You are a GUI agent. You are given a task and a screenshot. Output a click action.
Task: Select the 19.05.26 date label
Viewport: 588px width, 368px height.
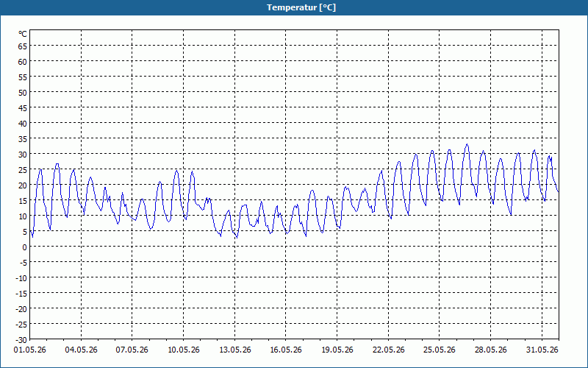[337, 350]
